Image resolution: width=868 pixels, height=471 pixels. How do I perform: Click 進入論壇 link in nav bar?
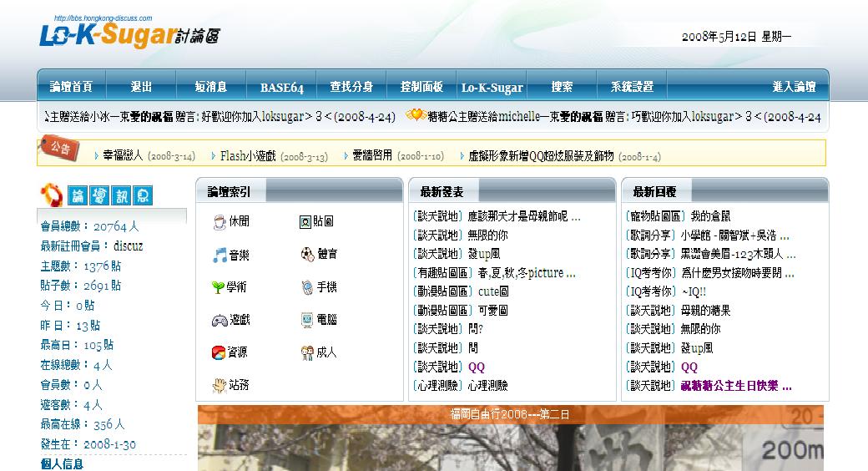click(795, 87)
